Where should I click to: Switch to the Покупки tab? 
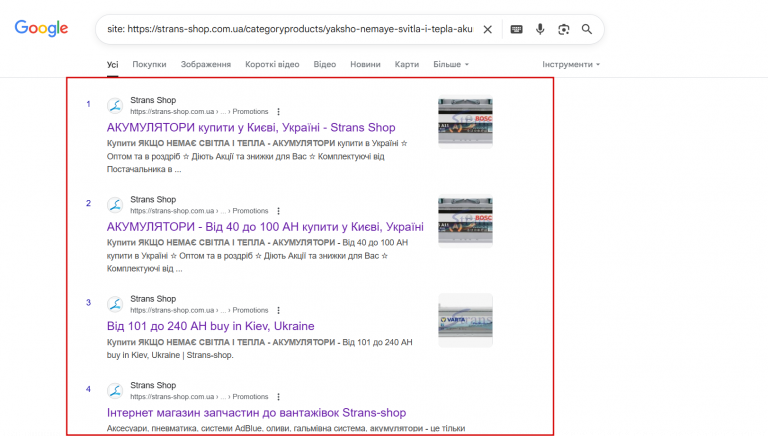click(149, 65)
